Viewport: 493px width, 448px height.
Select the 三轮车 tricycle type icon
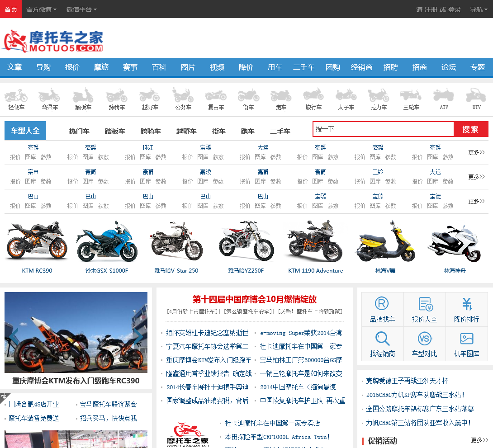[411, 95]
